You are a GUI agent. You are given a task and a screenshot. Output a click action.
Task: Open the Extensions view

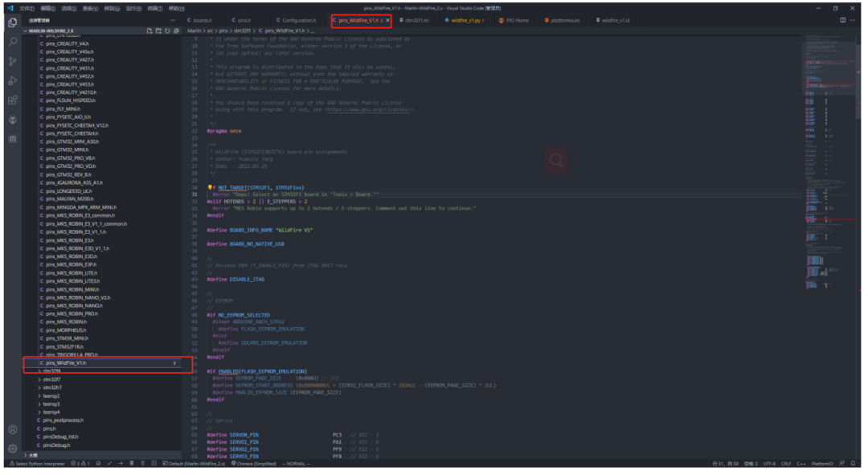[13, 100]
